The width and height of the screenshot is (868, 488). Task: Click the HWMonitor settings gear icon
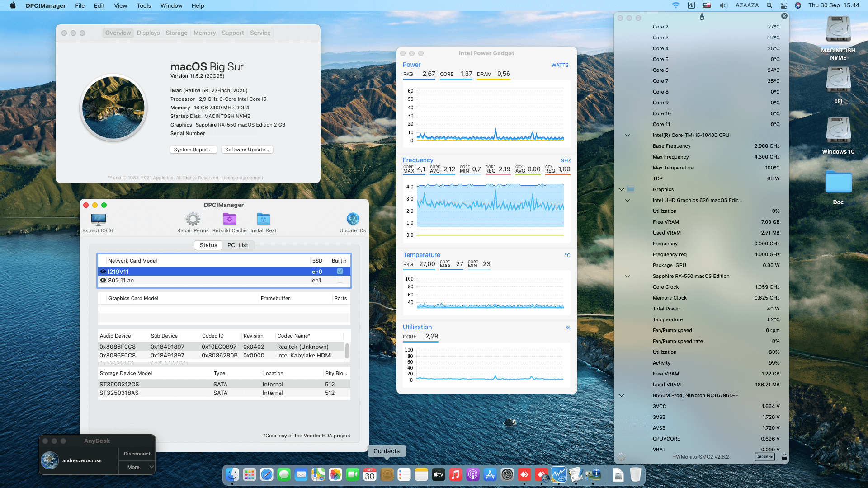point(621,457)
